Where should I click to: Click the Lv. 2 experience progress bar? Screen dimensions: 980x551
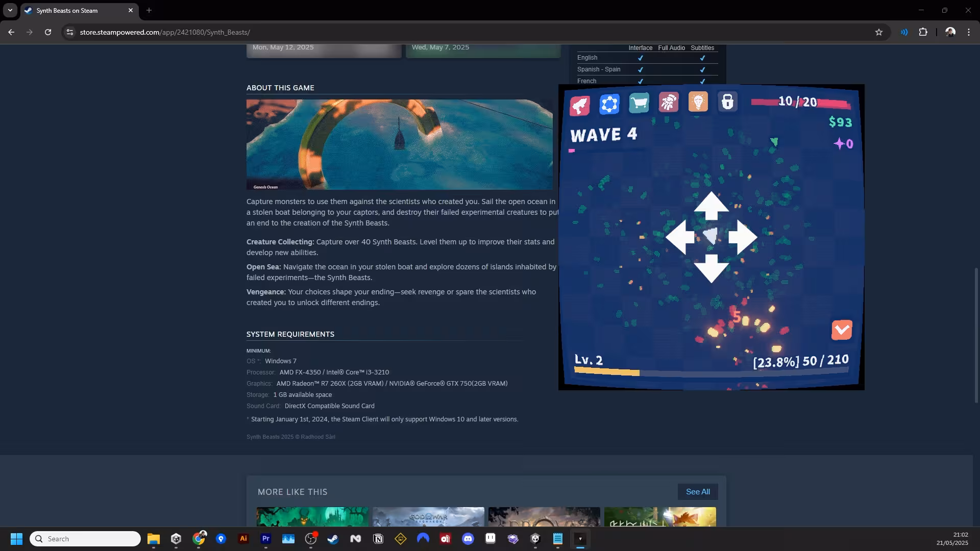(x=711, y=372)
